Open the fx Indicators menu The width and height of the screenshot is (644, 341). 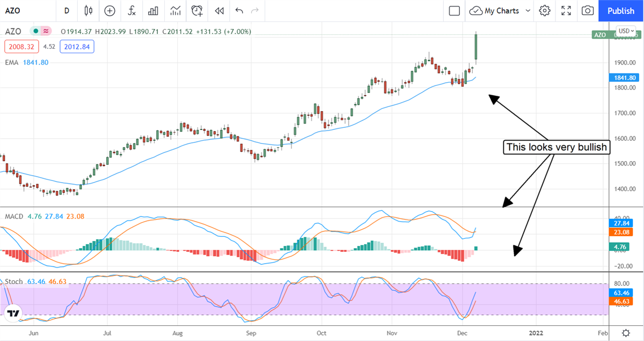pyautogui.click(x=131, y=10)
